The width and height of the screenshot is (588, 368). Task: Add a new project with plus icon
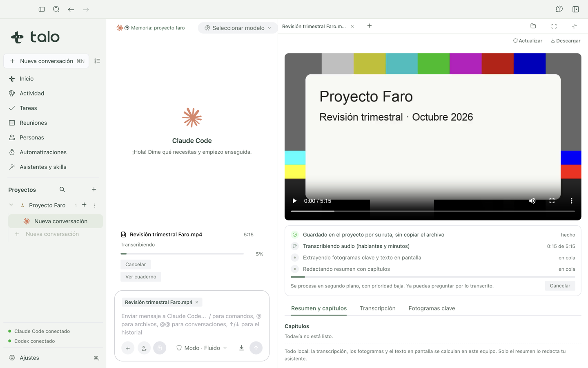coord(94,189)
